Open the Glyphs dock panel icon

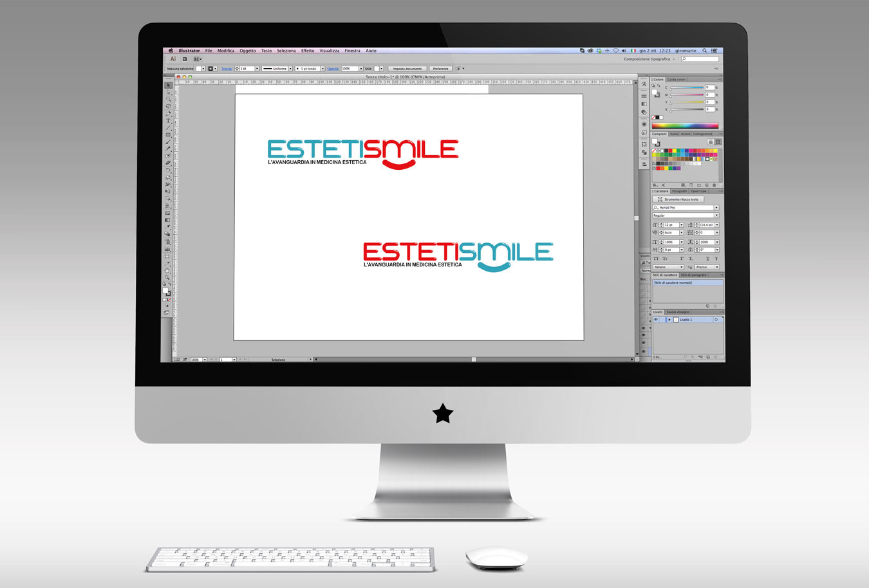(644, 84)
